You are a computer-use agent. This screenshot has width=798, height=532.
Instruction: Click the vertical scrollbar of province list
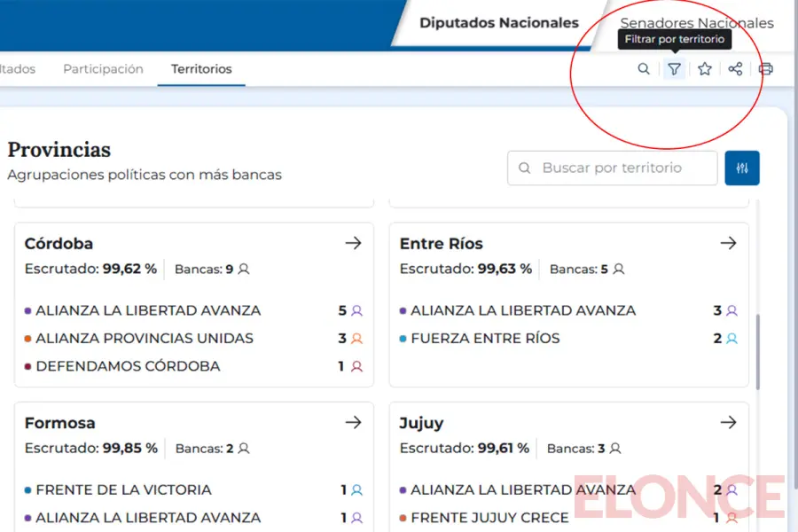[757, 352]
